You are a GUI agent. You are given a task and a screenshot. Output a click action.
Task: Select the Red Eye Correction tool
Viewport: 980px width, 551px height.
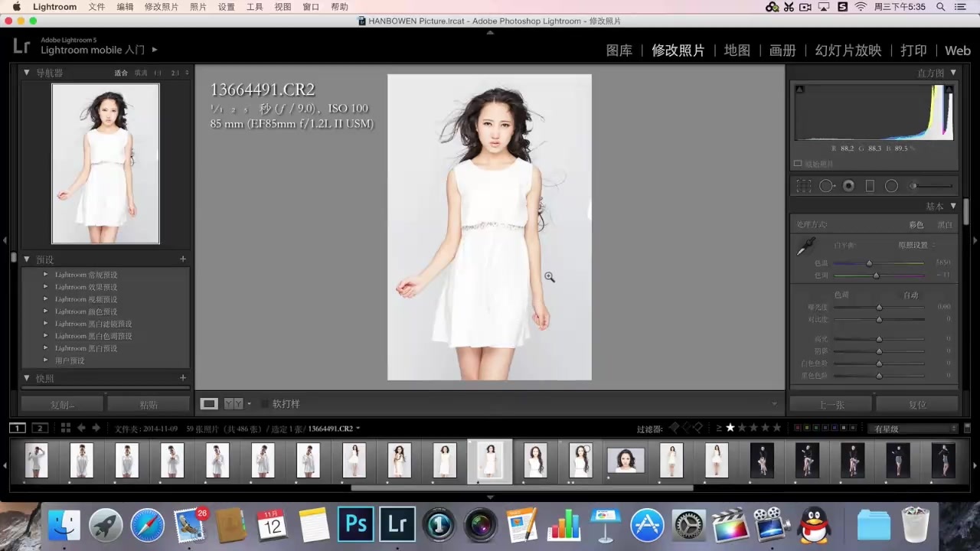click(x=848, y=186)
